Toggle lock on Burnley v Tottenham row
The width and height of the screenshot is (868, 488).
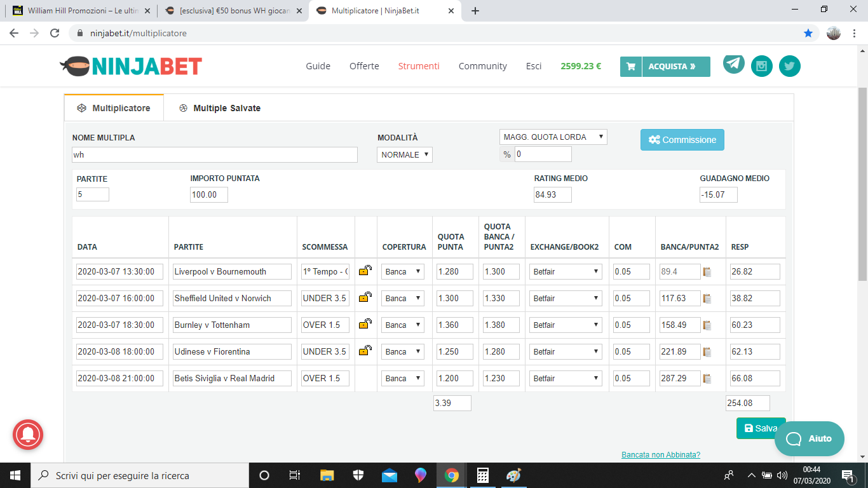pyautogui.click(x=365, y=324)
